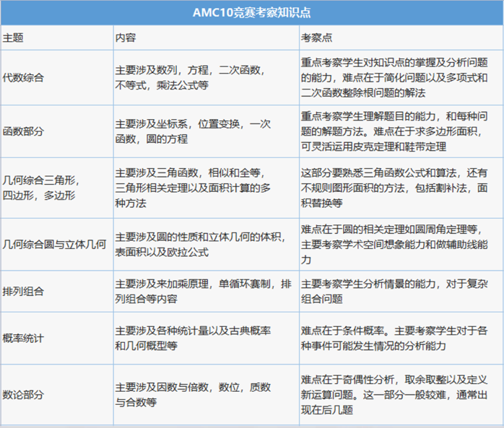Click exam point cell mentioning 多项式和二次函数整除根问题
Viewport: 504px width, 428px height.
tap(401, 77)
